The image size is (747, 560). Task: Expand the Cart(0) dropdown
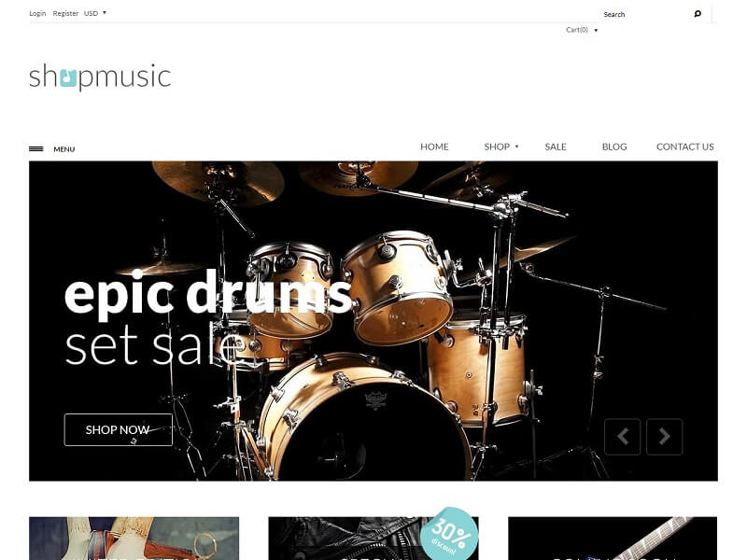pyautogui.click(x=582, y=30)
